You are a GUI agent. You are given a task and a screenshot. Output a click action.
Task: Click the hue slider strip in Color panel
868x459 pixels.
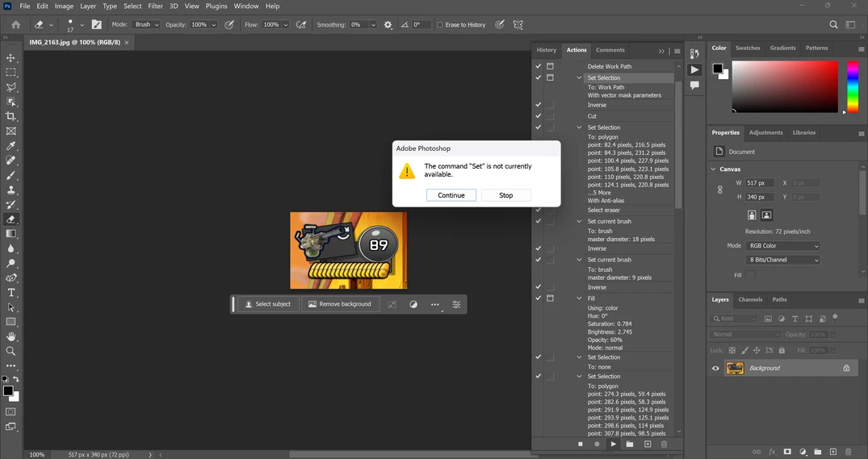[852, 87]
